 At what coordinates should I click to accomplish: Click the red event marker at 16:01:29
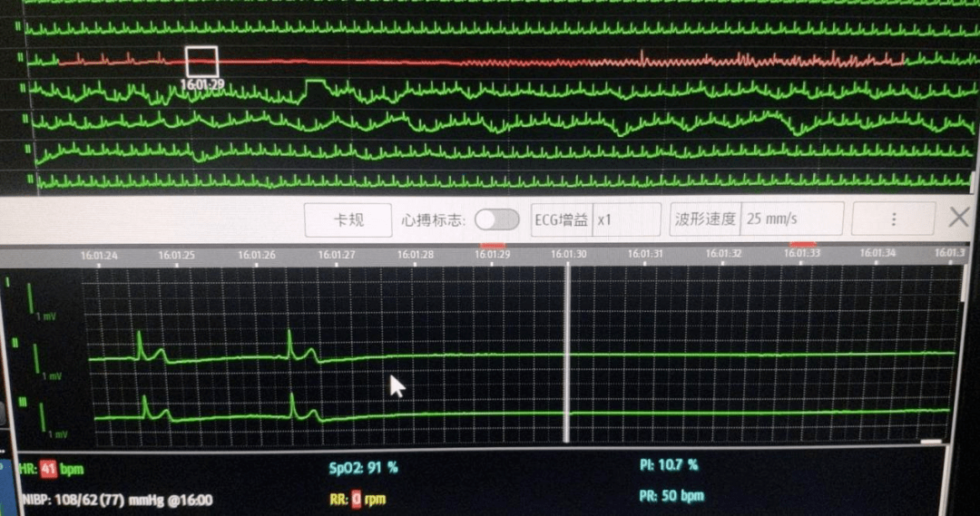[493, 245]
